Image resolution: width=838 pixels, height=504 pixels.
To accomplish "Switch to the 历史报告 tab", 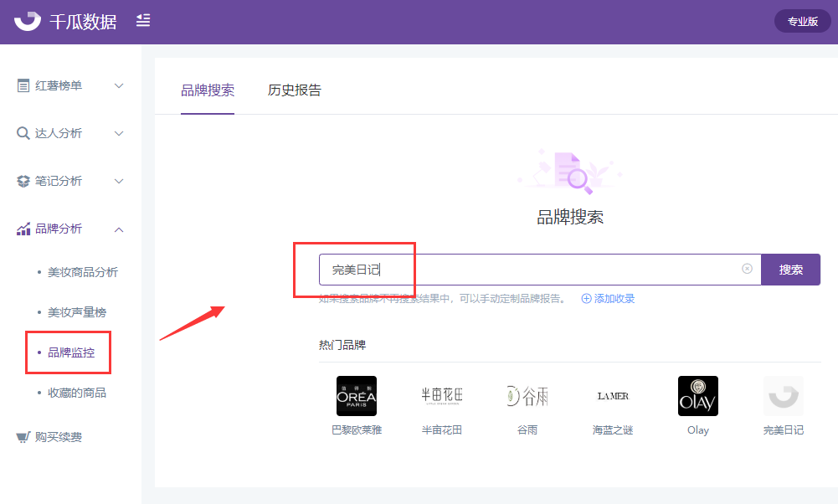I will 295,90.
